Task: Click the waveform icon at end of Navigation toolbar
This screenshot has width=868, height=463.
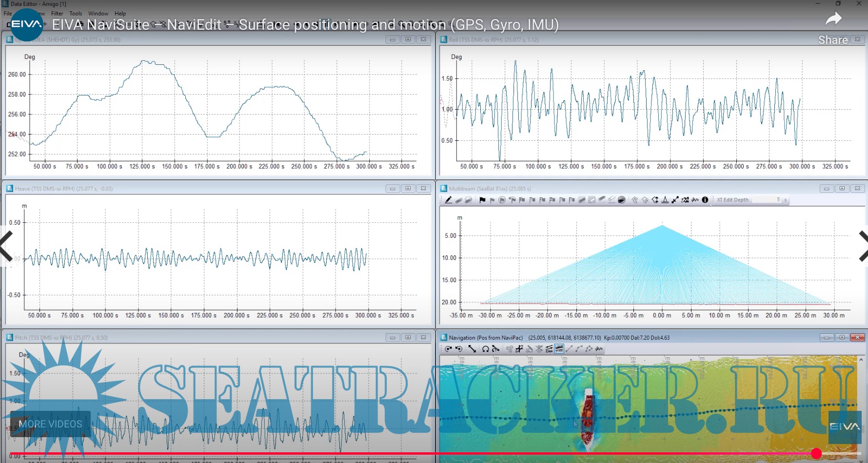Action: click(599, 349)
